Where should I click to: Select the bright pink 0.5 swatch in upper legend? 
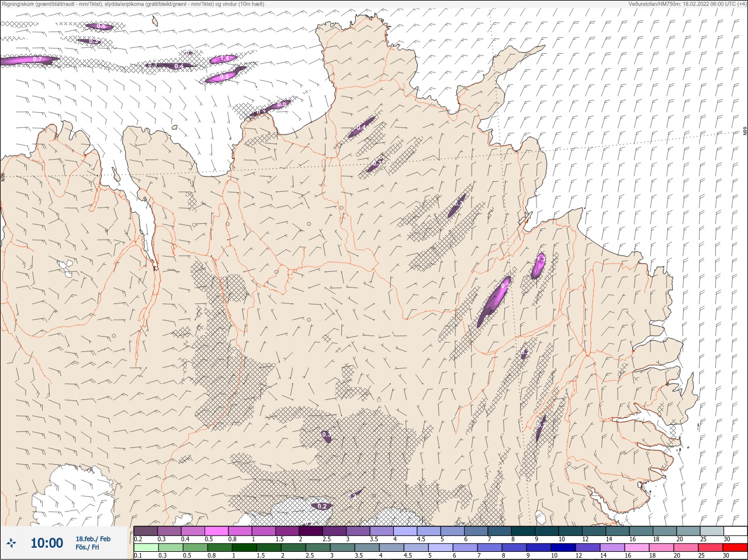pyautogui.click(x=216, y=531)
